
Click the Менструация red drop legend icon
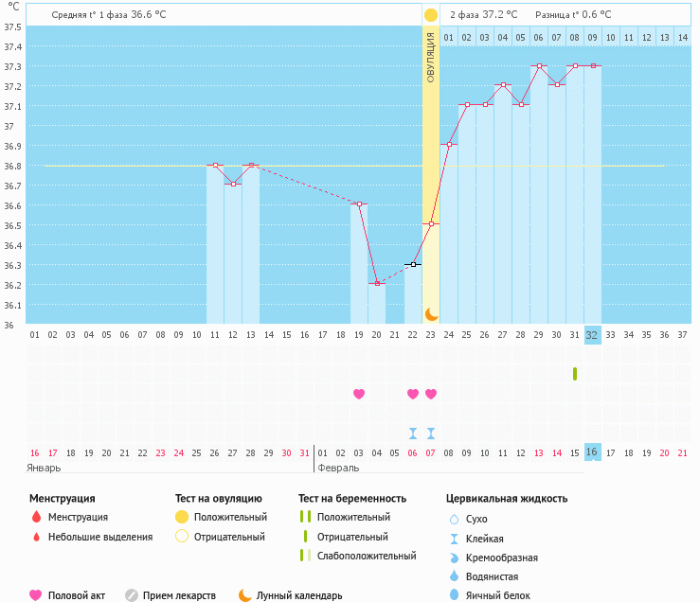pyautogui.click(x=36, y=517)
